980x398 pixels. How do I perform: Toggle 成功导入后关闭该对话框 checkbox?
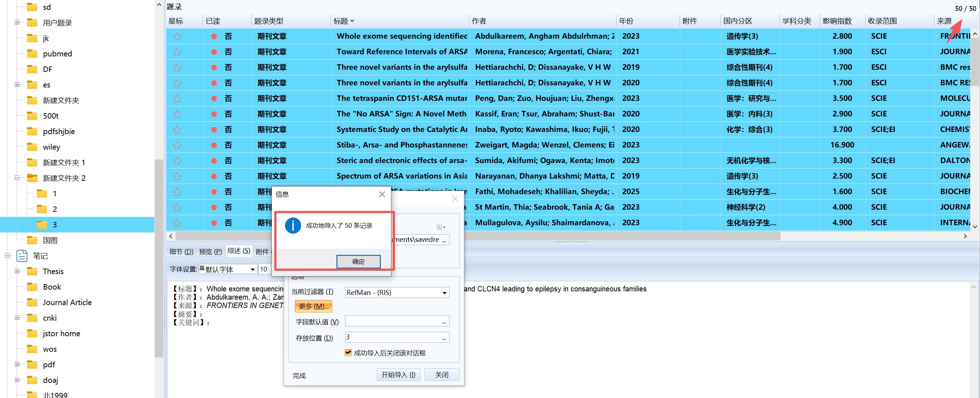click(348, 352)
